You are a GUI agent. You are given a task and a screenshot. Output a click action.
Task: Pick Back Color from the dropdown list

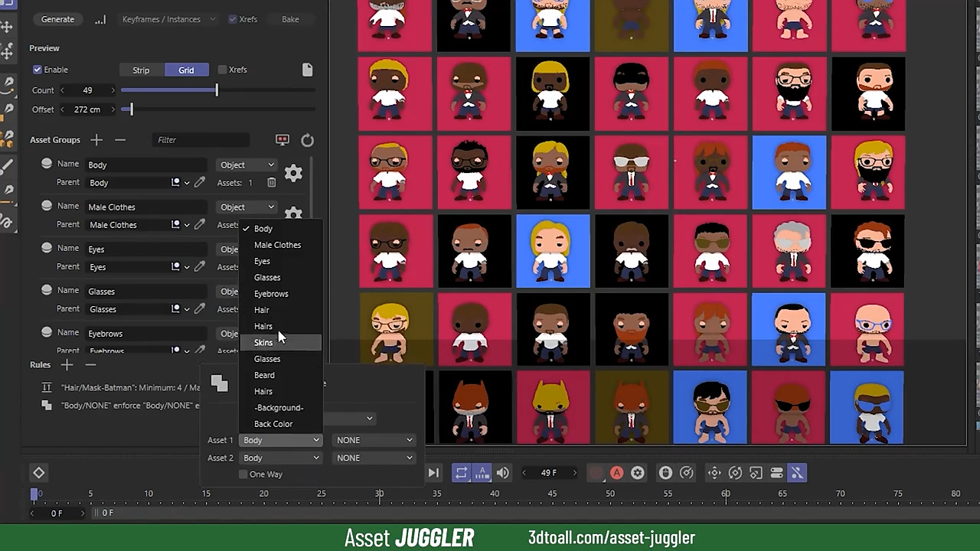coord(279,424)
